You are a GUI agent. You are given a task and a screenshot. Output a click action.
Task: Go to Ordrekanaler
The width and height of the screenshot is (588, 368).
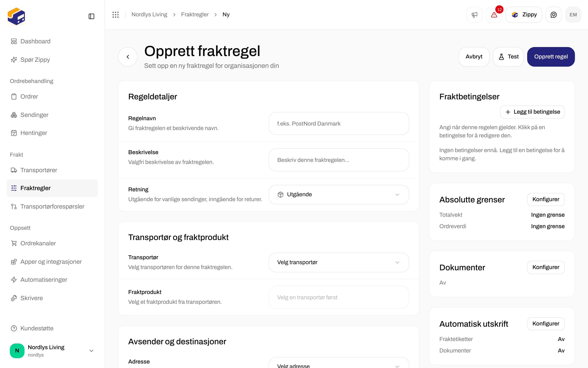(x=52, y=243)
